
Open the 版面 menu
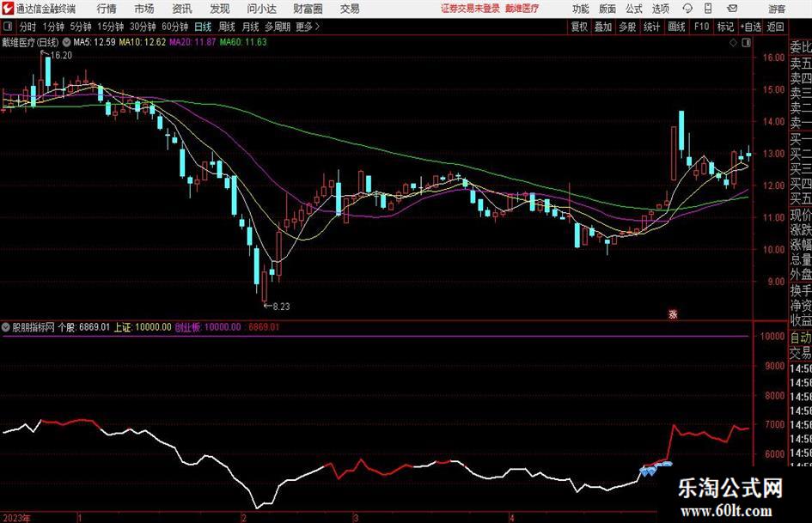607,9
